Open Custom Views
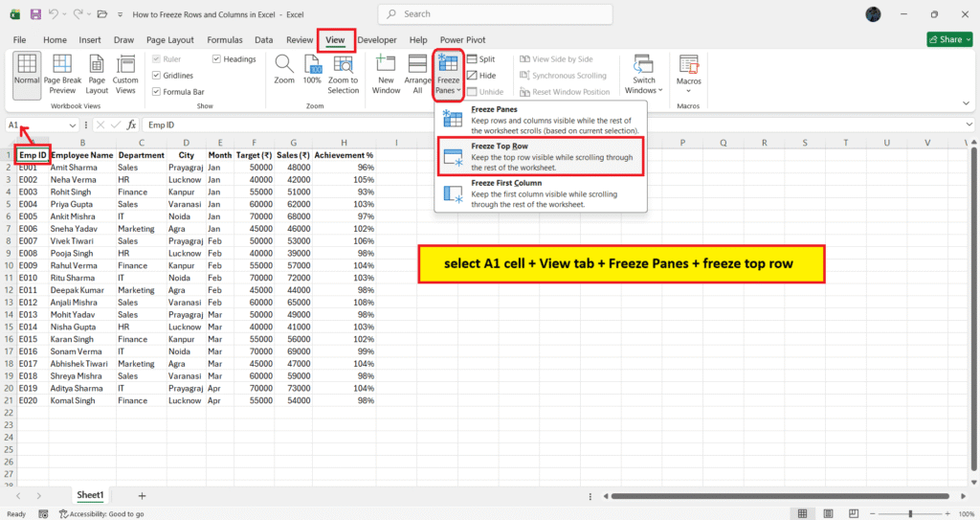 [125, 76]
